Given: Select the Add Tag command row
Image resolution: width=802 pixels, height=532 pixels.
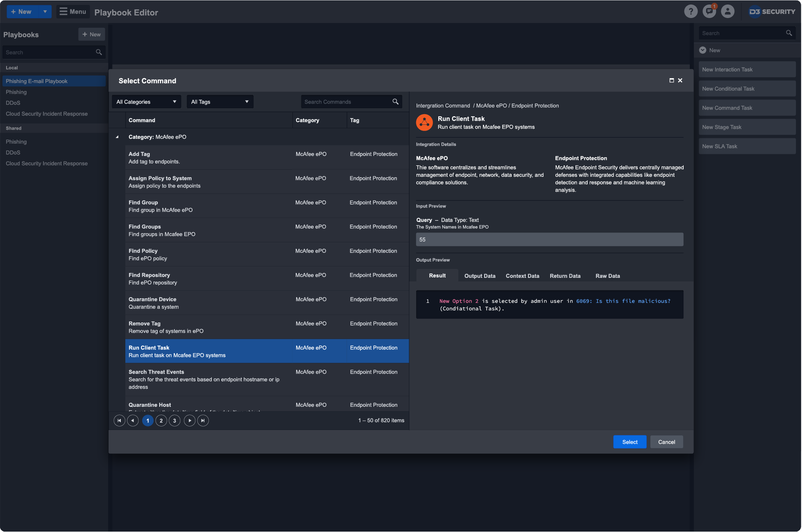Looking at the screenshot, I should (267, 158).
